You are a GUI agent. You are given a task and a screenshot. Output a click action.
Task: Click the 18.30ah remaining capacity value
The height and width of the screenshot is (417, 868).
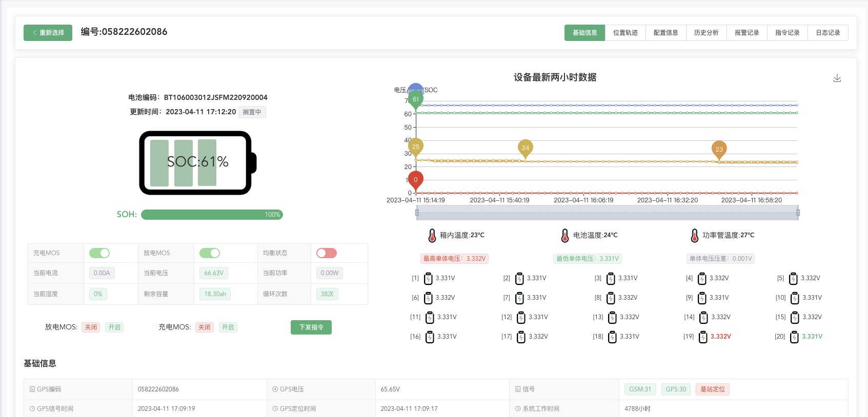[x=215, y=294]
